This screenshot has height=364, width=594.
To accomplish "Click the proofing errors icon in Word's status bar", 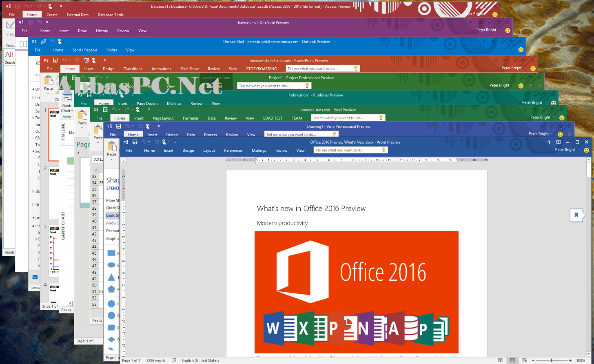I will (x=174, y=360).
